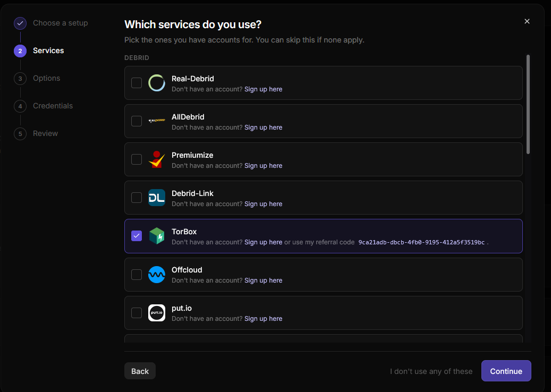The width and height of the screenshot is (551, 392).
Task: Select the Offcloud checkbox
Action: pyautogui.click(x=137, y=274)
